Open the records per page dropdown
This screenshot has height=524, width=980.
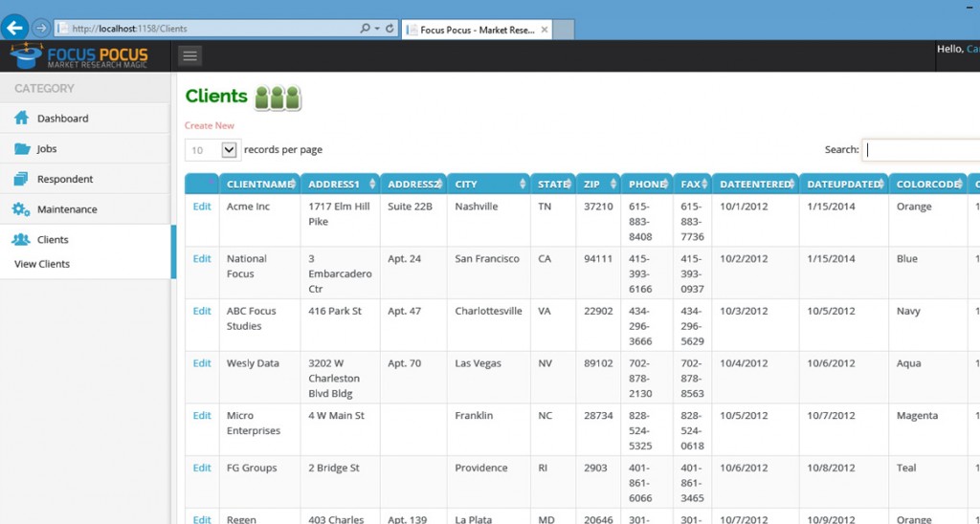click(x=212, y=150)
